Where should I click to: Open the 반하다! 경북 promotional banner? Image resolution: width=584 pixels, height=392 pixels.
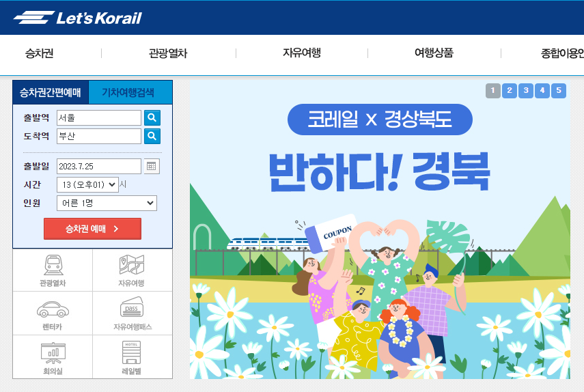point(380,229)
